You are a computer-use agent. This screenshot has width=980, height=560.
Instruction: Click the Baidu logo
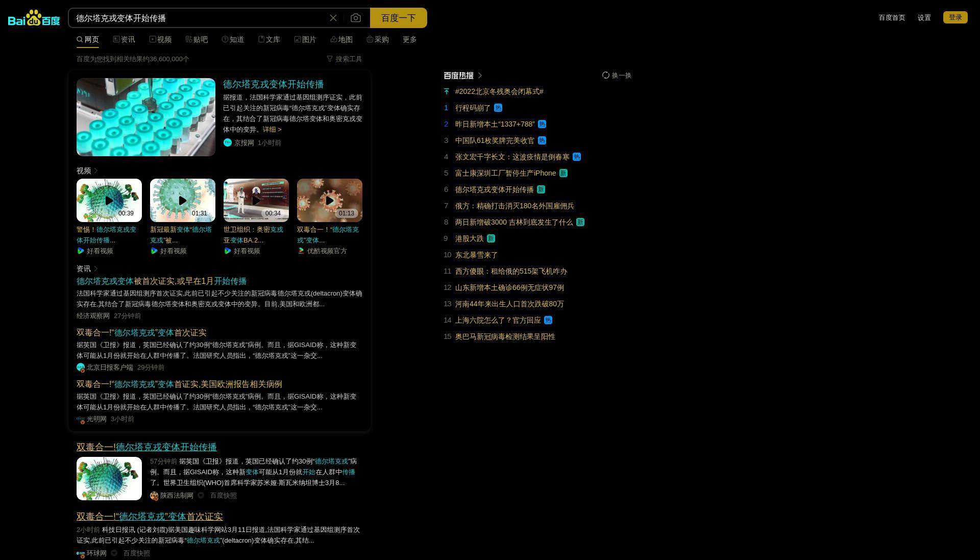click(x=34, y=18)
